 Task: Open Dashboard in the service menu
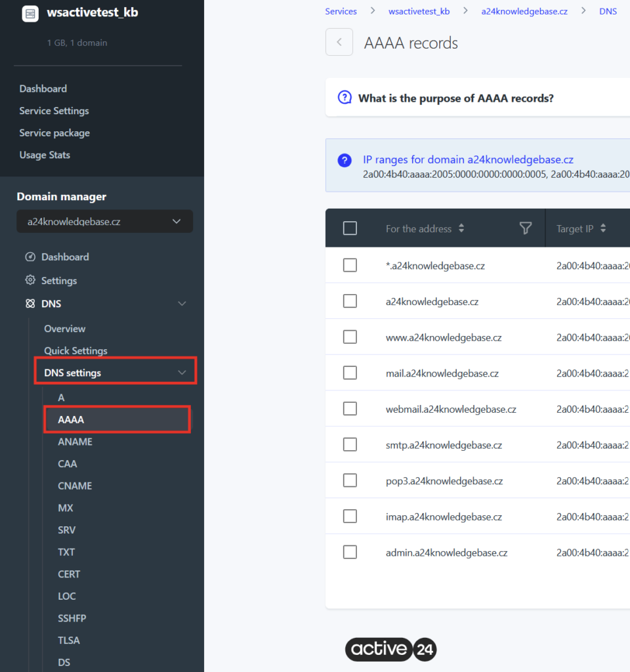coord(43,89)
